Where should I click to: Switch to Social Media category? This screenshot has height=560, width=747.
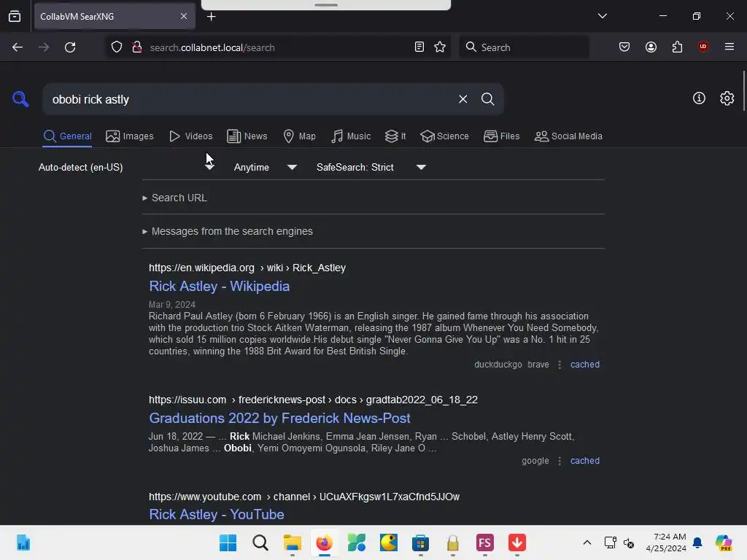click(x=569, y=136)
